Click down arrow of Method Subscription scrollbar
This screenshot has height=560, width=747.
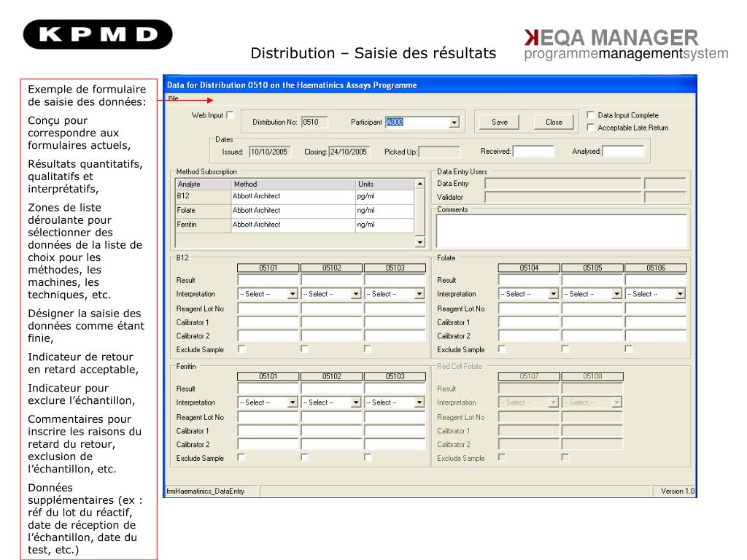click(419, 242)
